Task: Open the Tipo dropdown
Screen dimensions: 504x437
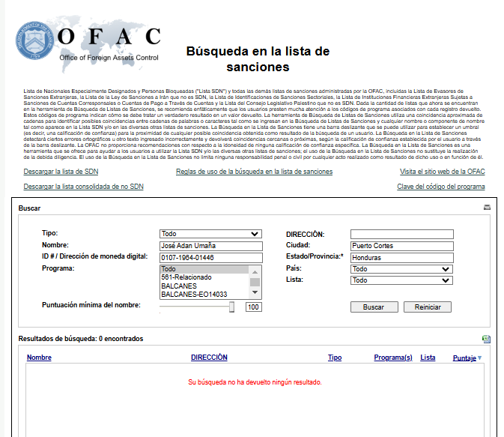Action: click(x=210, y=234)
